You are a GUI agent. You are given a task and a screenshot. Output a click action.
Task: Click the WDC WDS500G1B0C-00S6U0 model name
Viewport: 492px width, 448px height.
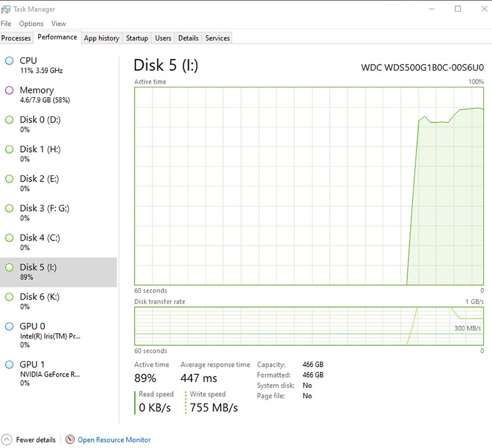[423, 68]
